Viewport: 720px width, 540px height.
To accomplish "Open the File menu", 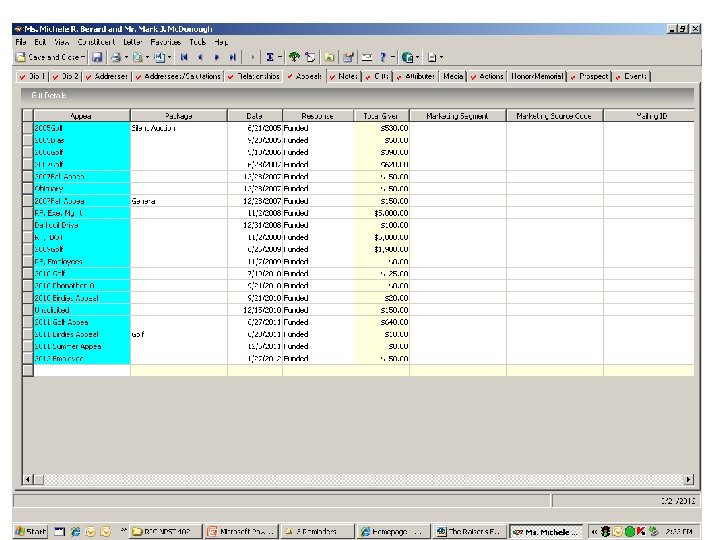I will (21, 42).
